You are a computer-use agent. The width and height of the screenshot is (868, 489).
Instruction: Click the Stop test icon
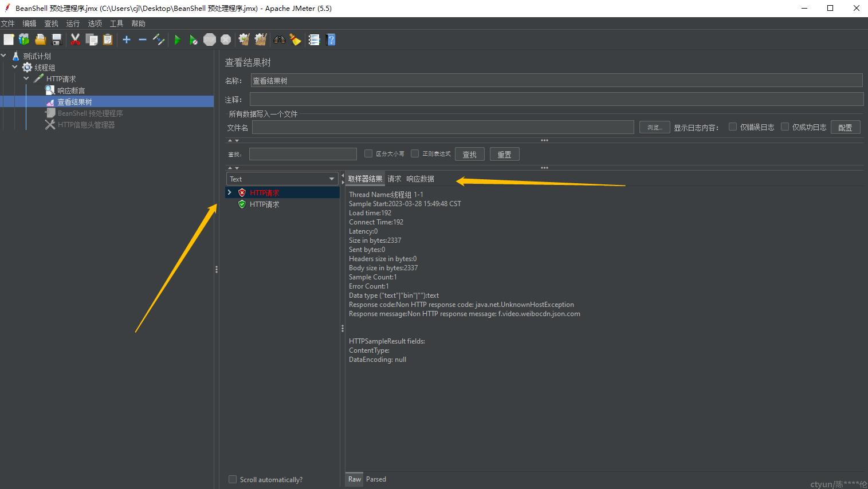(x=210, y=40)
